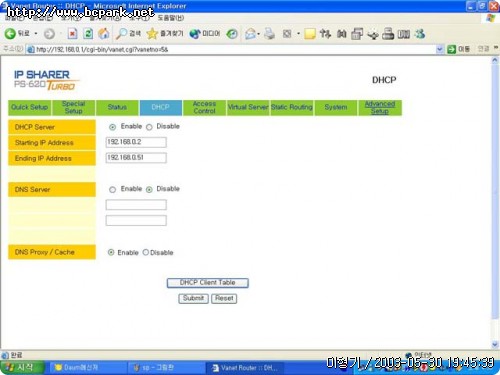Viewport: 500px width, 375px height.
Task: Enable DNS Proxy / Cache radio
Action: (x=111, y=252)
